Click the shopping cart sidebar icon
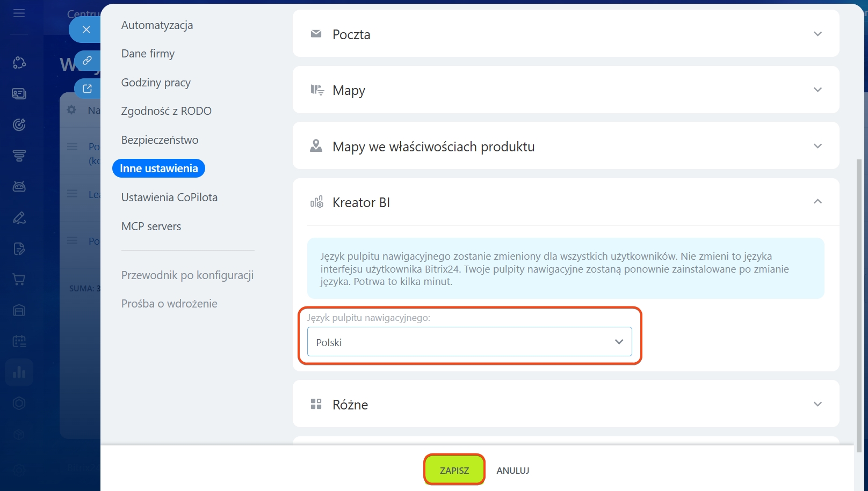 (19, 280)
